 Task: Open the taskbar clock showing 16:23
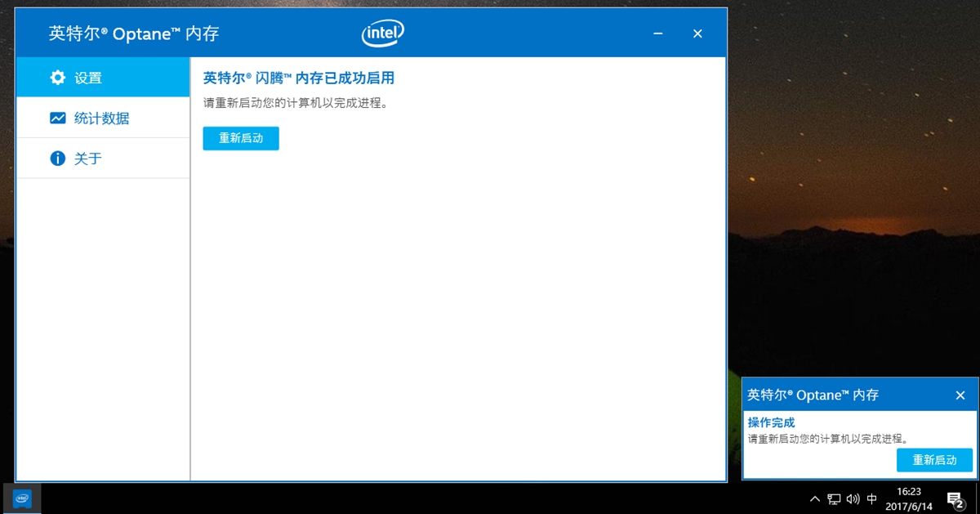(908, 498)
